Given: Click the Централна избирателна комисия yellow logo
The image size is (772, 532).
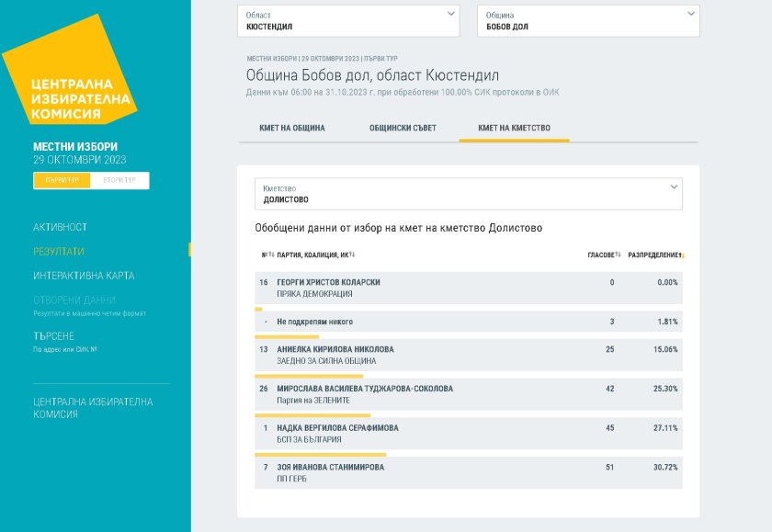Looking at the screenshot, I should 70,70.
